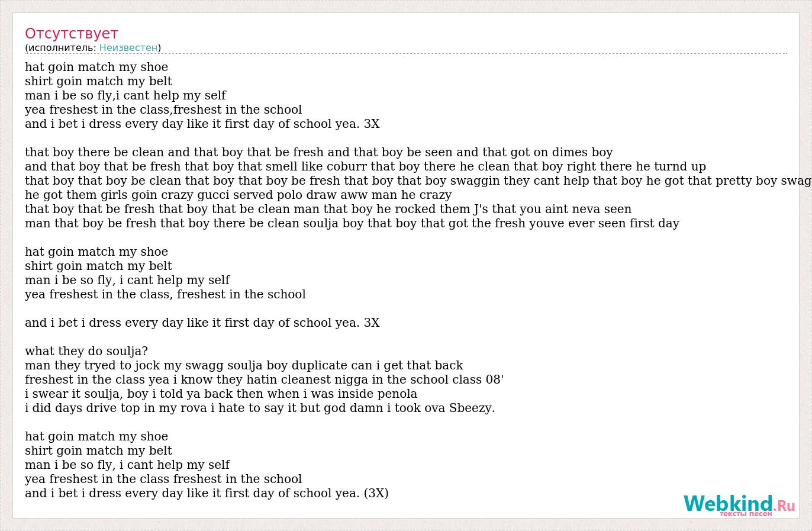Open the Неизвестен artist link
812x531 pixels.
click(x=128, y=48)
